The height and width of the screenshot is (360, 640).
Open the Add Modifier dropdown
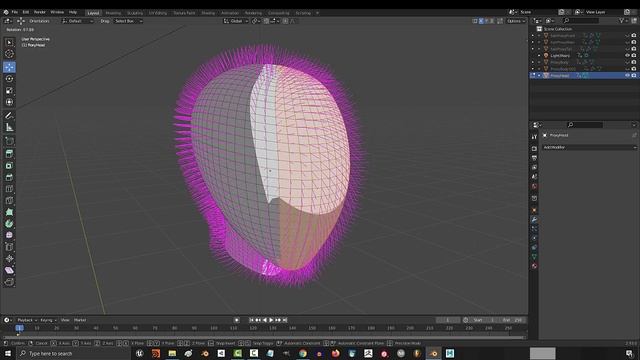point(589,147)
